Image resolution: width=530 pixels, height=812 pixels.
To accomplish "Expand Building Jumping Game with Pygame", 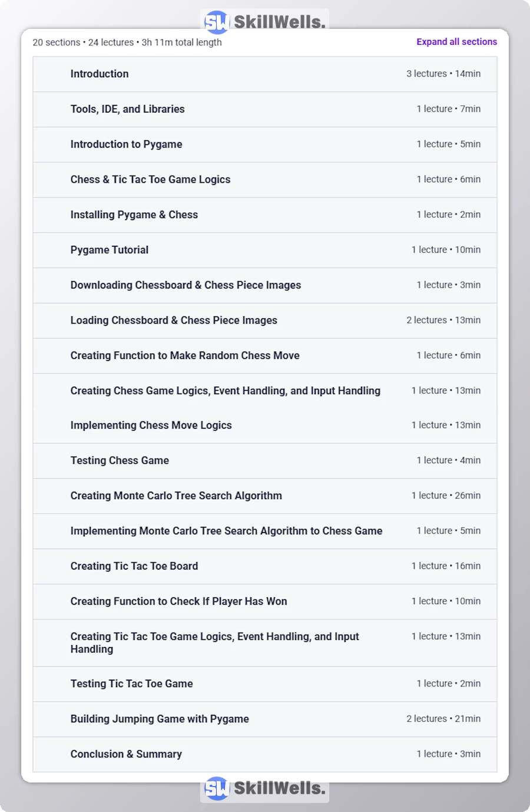I will point(160,719).
